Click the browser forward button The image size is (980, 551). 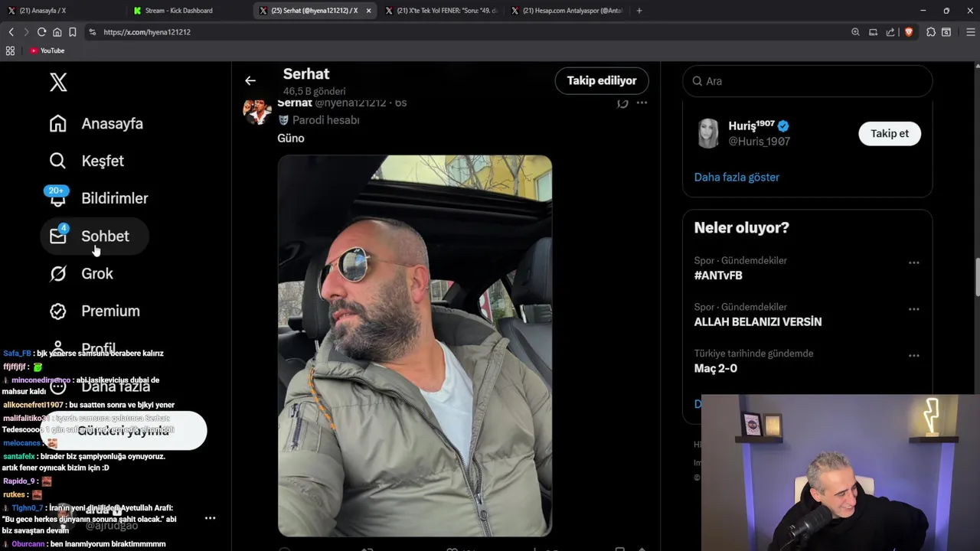26,32
